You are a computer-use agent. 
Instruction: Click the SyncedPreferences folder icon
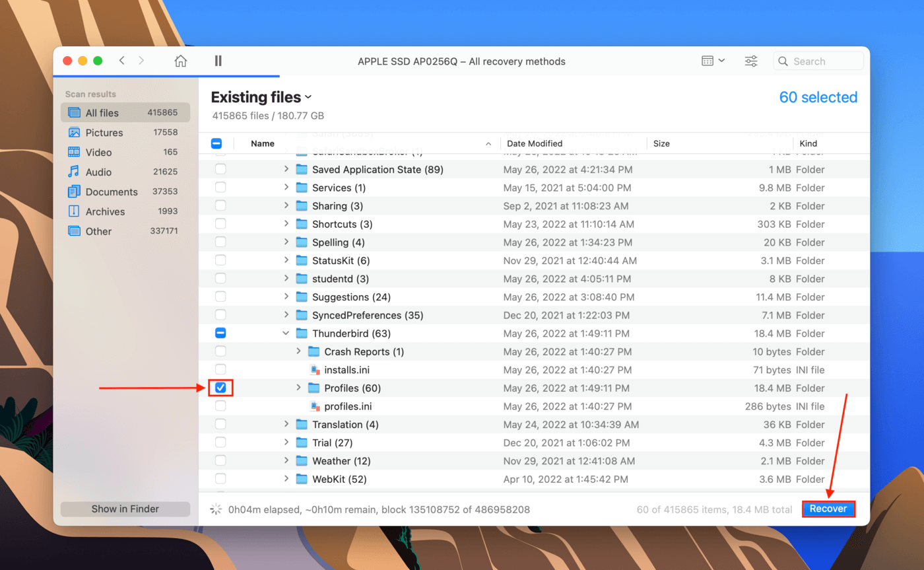302,315
